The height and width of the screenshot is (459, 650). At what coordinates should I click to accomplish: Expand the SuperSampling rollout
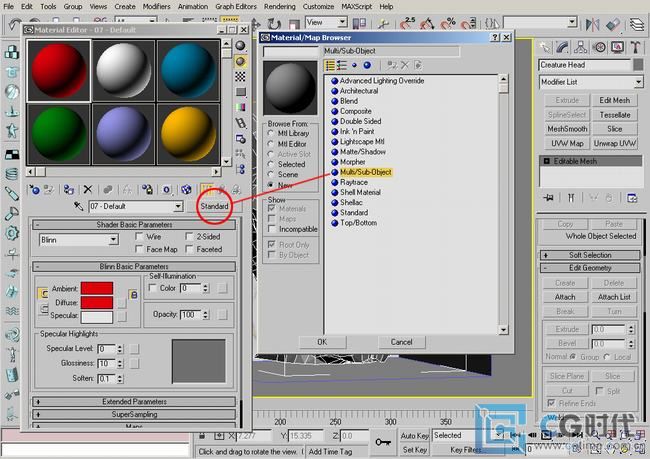point(134,414)
